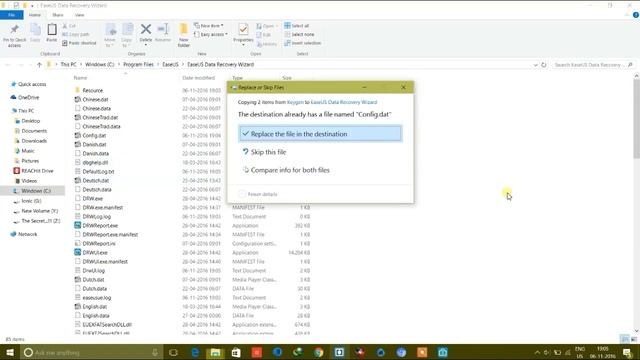
Task: Select New Volume (Y:) drive
Action: coord(36,211)
